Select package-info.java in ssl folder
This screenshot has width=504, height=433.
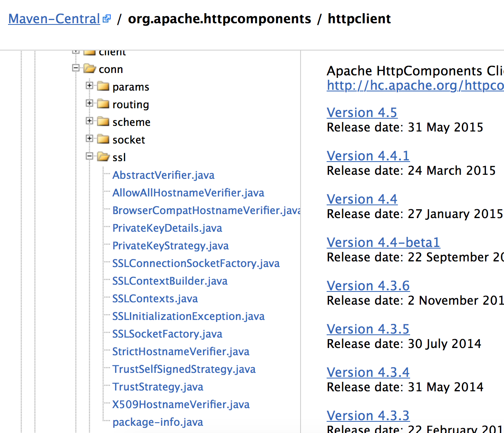pyautogui.click(x=158, y=422)
